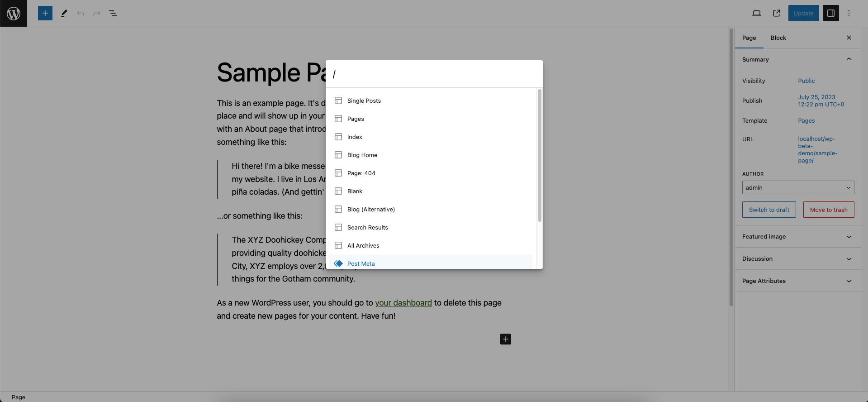This screenshot has height=402, width=868.
Task: Open the Author dropdown showing admin
Action: tap(798, 187)
